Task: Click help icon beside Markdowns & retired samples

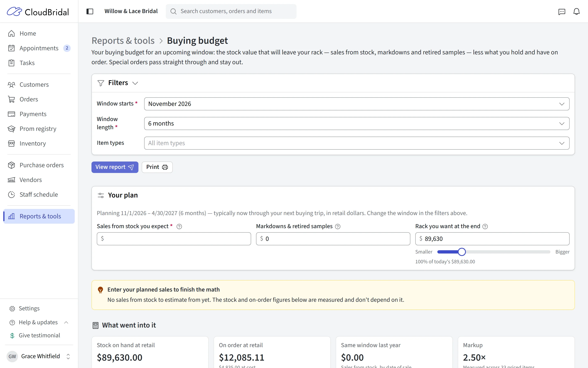Action: click(338, 226)
